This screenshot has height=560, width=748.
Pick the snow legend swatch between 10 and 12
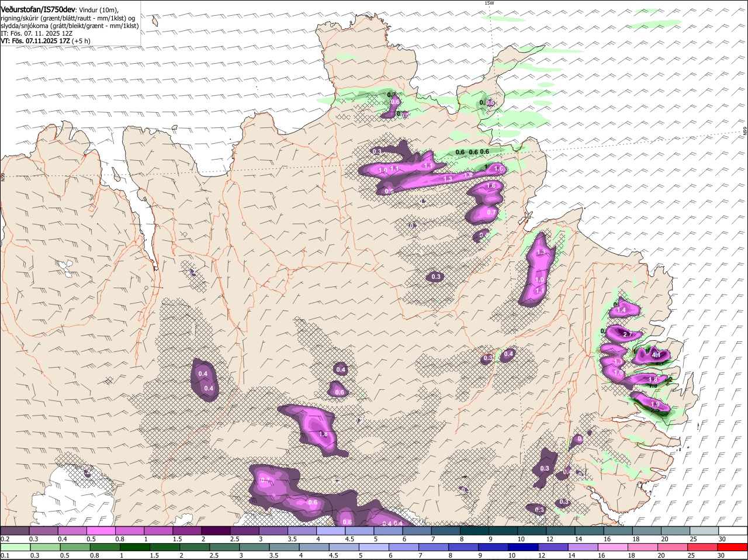[532, 531]
